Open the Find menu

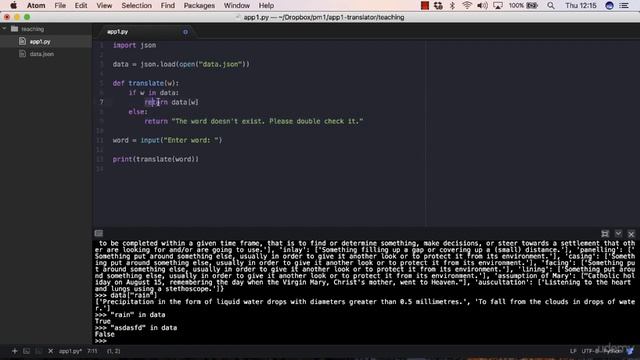point(167,6)
